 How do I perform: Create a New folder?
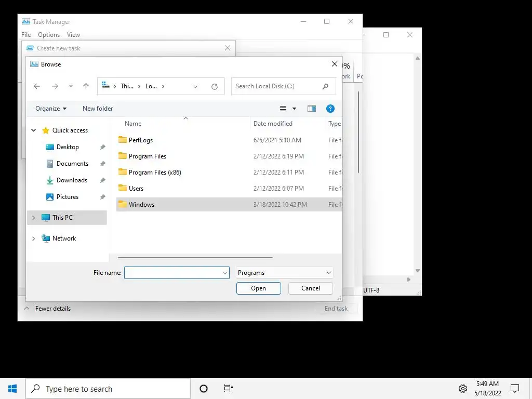[x=98, y=109]
